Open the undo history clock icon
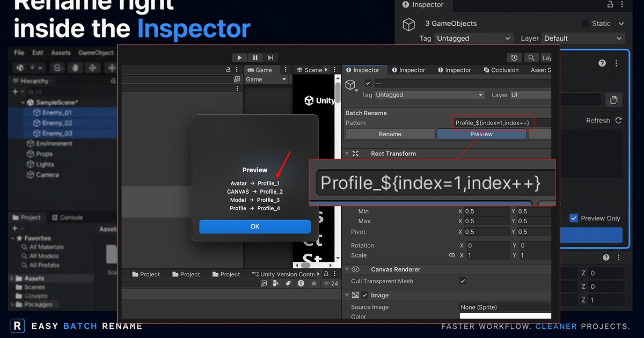The image size is (644, 338). [514, 58]
